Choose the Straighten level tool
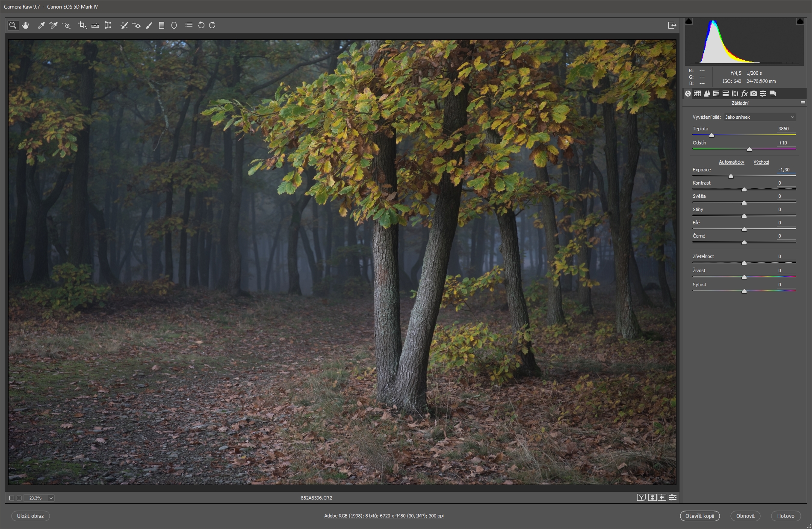This screenshot has height=529, width=812. coord(95,25)
